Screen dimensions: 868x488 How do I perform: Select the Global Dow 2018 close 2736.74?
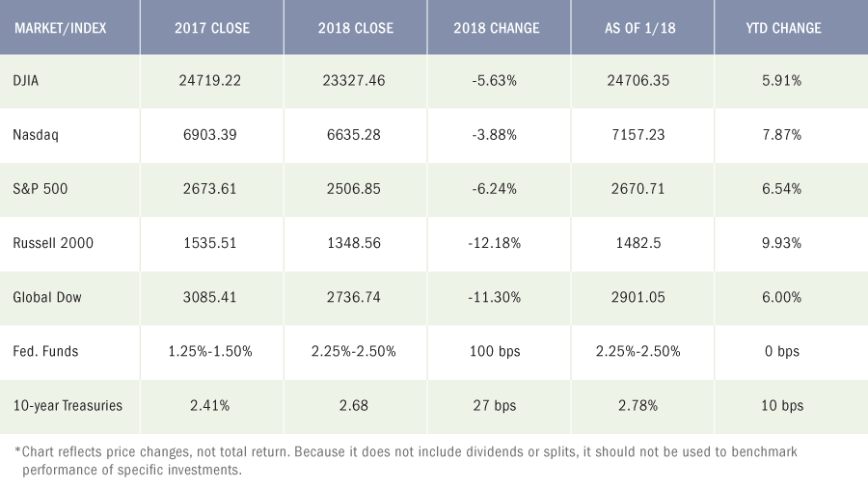pos(354,298)
